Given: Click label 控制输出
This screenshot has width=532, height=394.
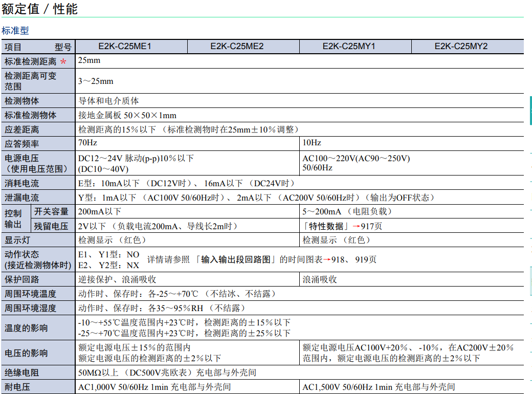Looking at the screenshot, I should 13,219.
